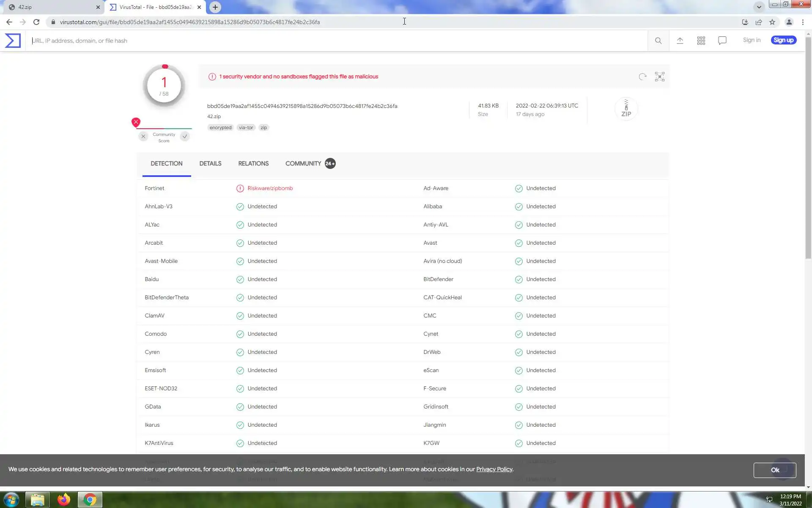This screenshot has height=508, width=812.
Task: Open Chrome three-dot menu
Action: (803, 22)
